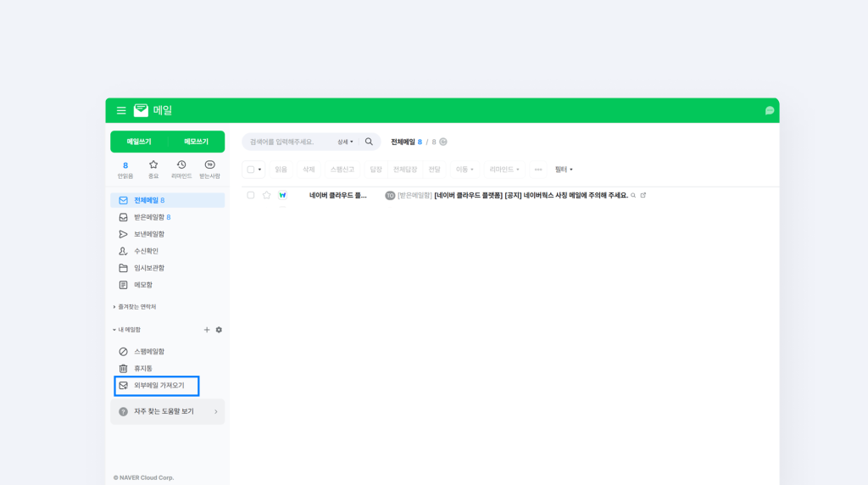The image size is (868, 485).
Task: Go to the 휴지통 folder
Action: [142, 368]
